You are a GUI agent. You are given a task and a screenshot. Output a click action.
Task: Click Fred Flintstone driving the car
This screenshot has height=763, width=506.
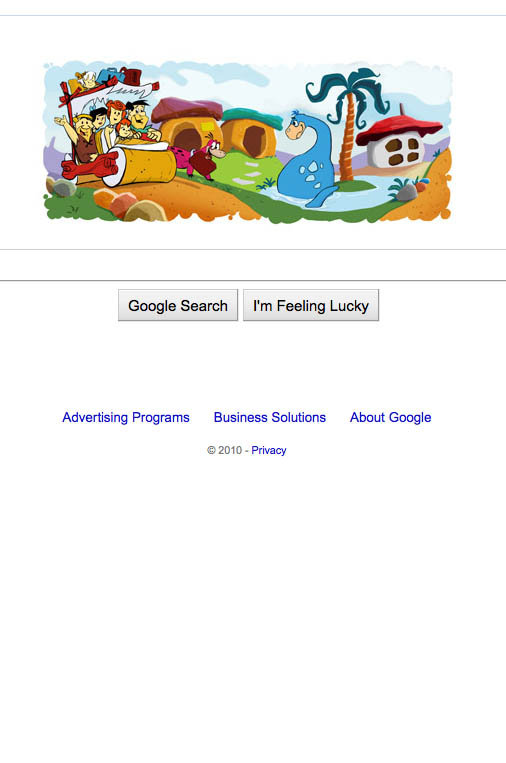[142, 121]
